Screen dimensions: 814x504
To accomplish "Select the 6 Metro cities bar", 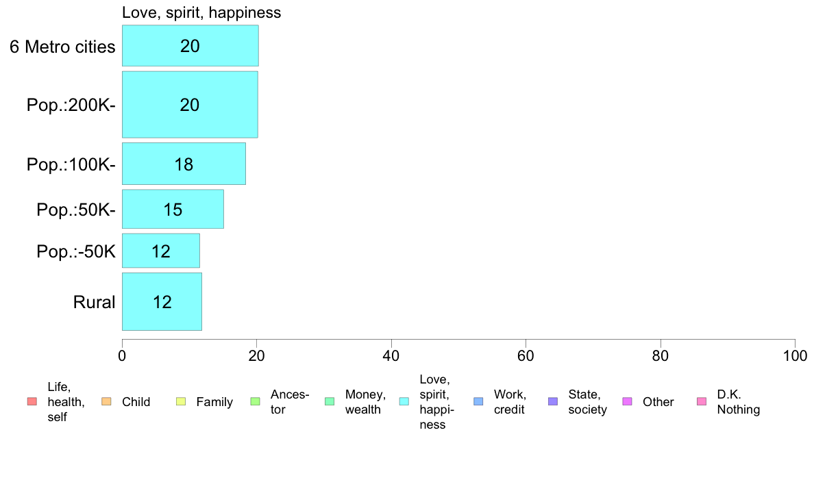I will pyautogui.click(x=190, y=46).
